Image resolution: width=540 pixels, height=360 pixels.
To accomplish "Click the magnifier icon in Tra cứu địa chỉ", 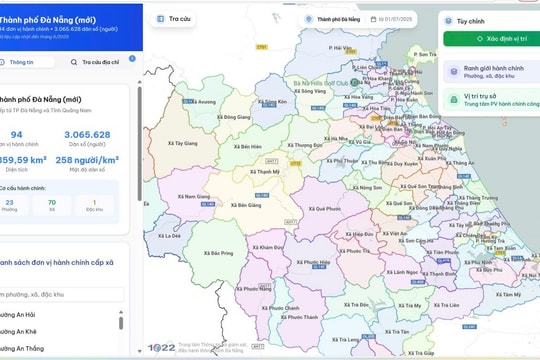I will click(74, 62).
